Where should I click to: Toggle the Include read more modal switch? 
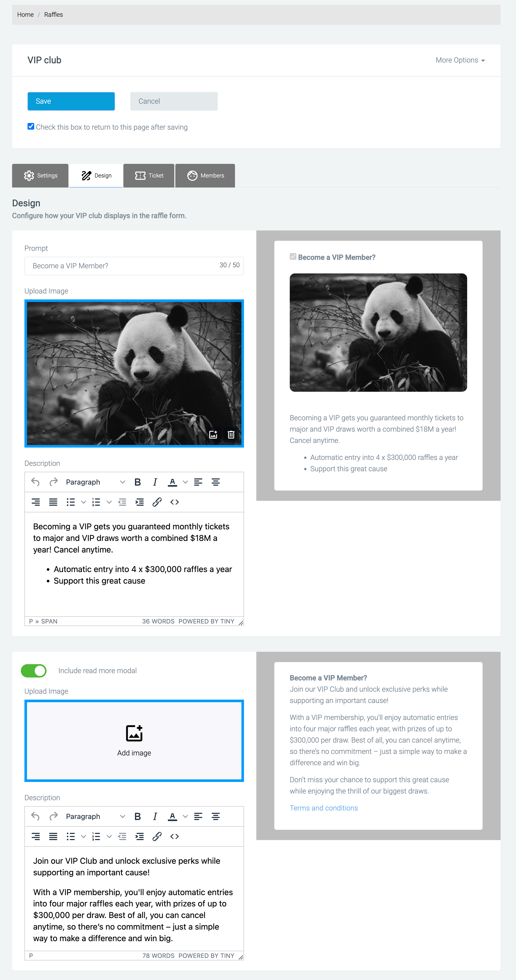click(x=34, y=671)
